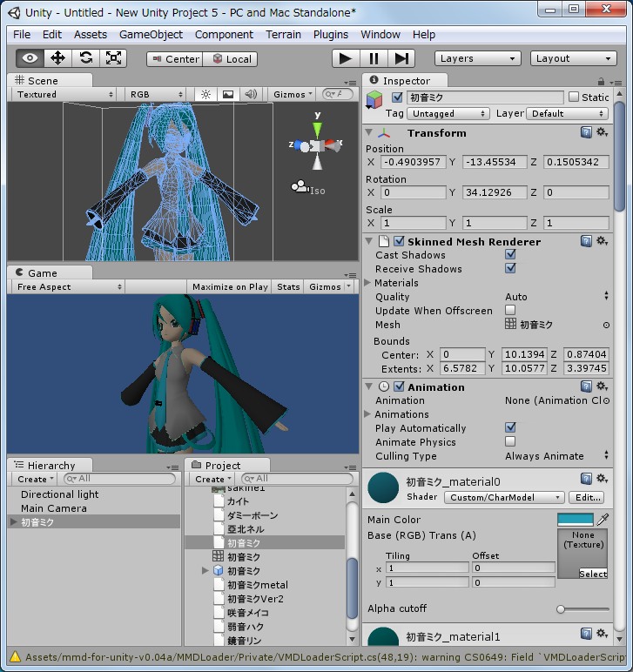This screenshot has width=633, height=672.
Task: Toggle scene lighting sun icon
Action: coord(205,94)
